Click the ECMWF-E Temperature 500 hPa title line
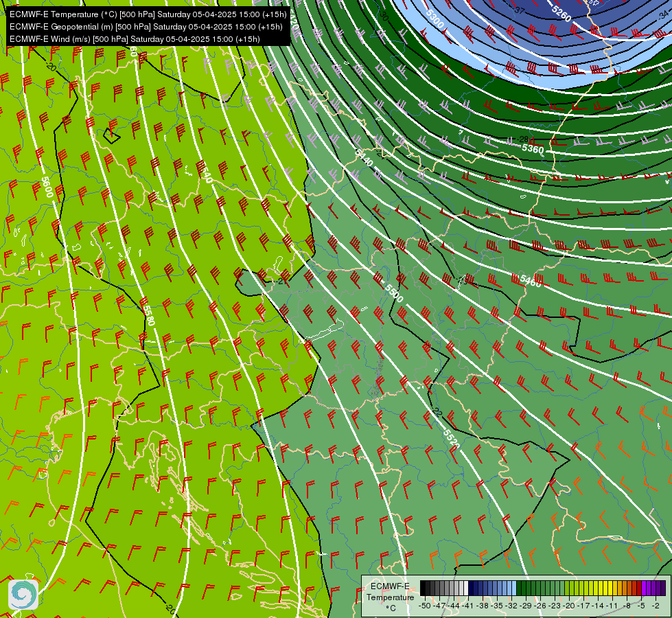Viewport: 672px width, 618px height. pos(148,14)
